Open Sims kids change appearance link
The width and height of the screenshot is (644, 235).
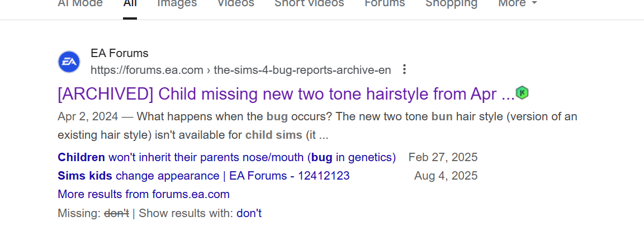pos(203,176)
